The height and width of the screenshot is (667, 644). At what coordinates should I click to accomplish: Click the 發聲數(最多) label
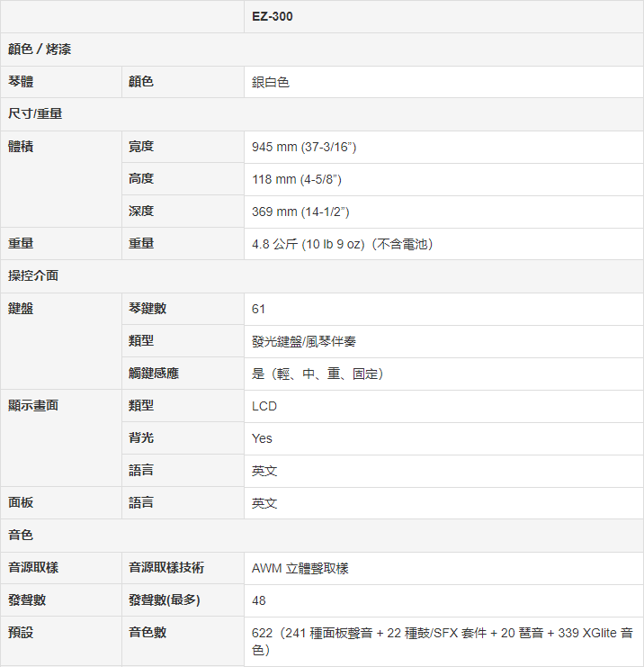tap(164, 599)
